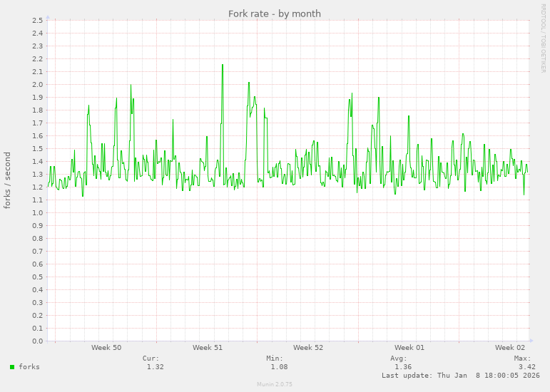Click the Max value 3.42
The width and height of the screenshot is (550, 392).
pos(526,367)
